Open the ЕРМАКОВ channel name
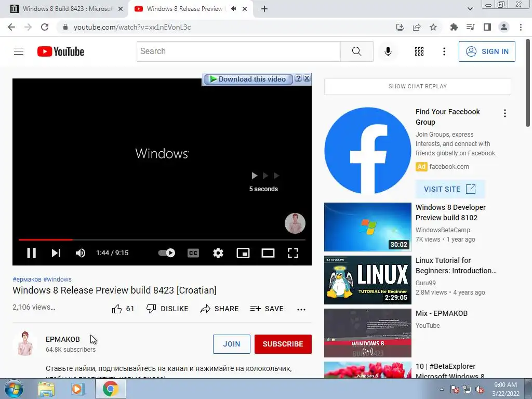This screenshot has width=532, height=399. 63,339
